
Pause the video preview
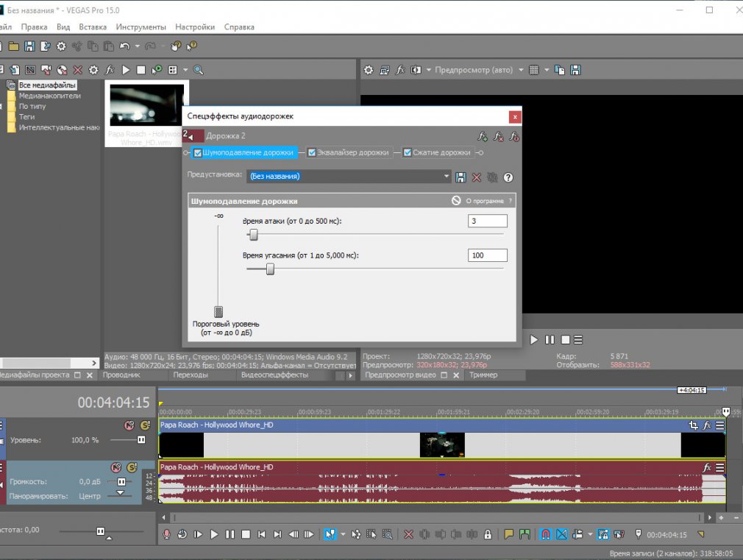(550, 340)
